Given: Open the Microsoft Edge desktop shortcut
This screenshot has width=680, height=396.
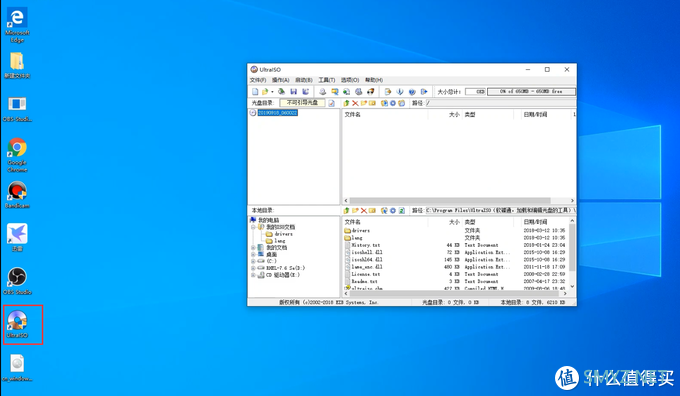Looking at the screenshot, I should pyautogui.click(x=17, y=25).
